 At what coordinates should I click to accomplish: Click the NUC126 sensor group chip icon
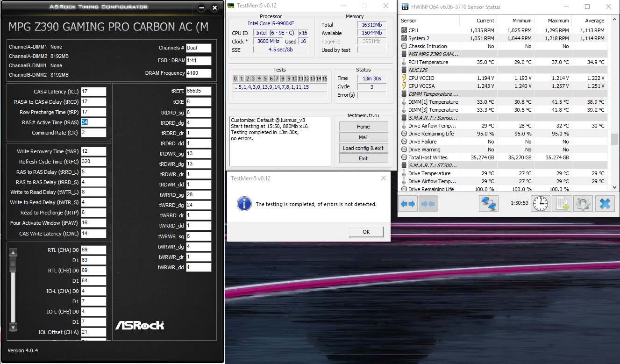[404, 70]
